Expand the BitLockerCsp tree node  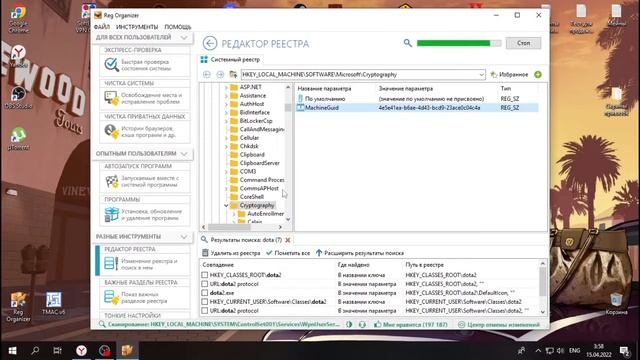226,121
